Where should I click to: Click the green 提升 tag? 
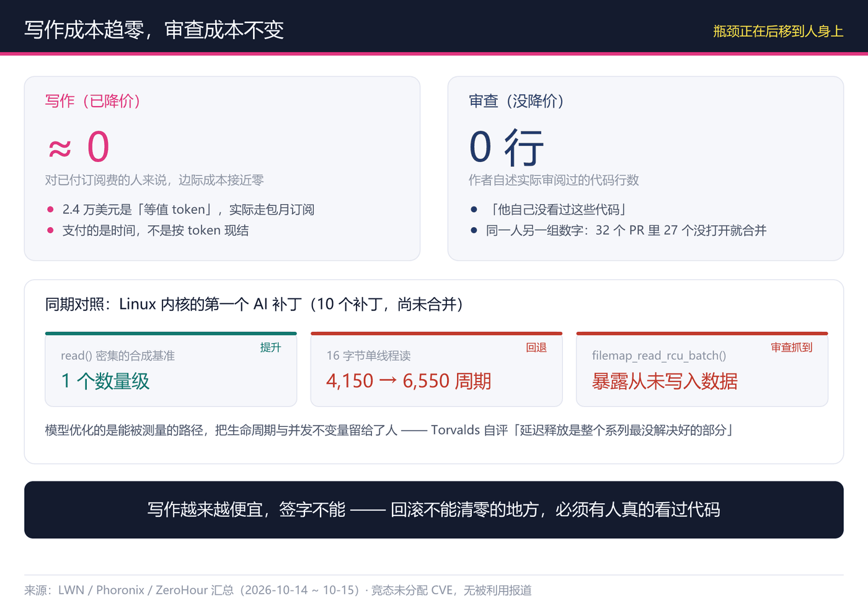click(270, 347)
